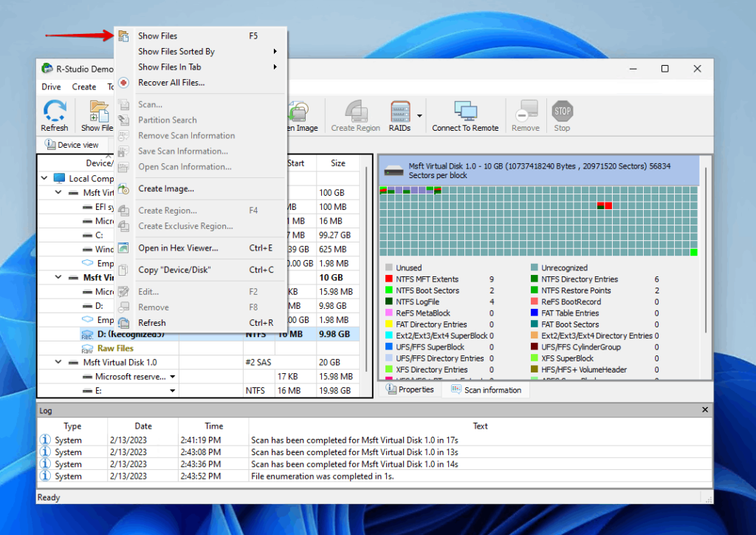Click the Raw Files icon in the device tree
Screen dimensions: 756x535
tap(87, 349)
